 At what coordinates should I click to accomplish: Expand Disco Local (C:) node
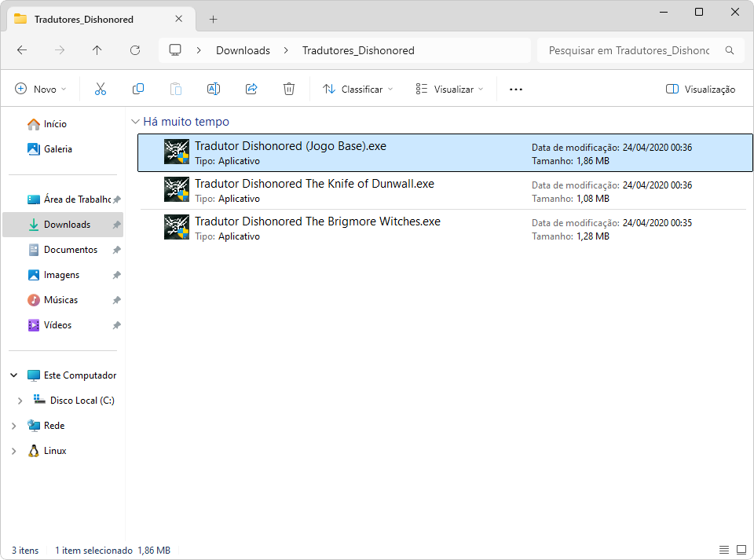(20, 401)
